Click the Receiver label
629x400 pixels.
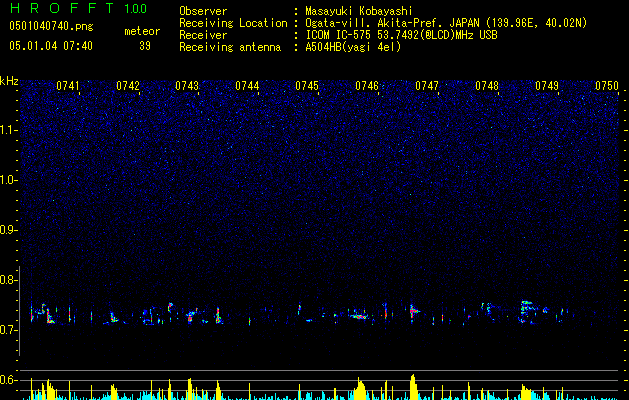click(x=203, y=35)
